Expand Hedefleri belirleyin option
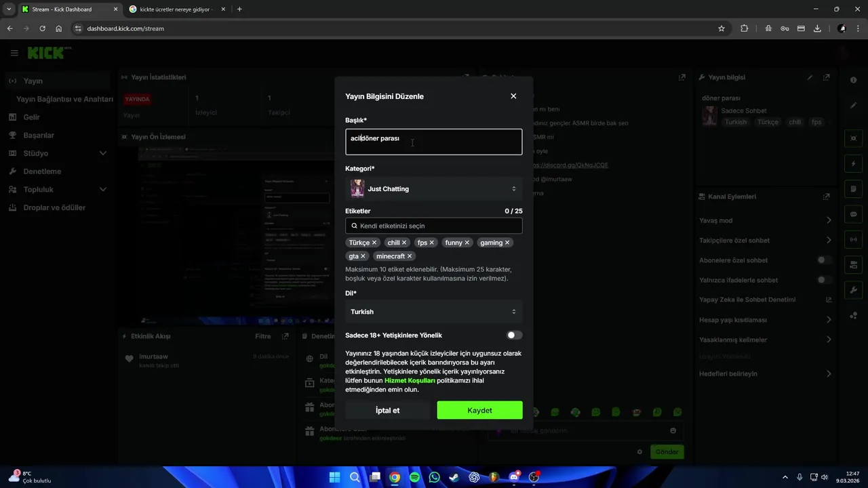The image size is (868, 488). (766, 373)
